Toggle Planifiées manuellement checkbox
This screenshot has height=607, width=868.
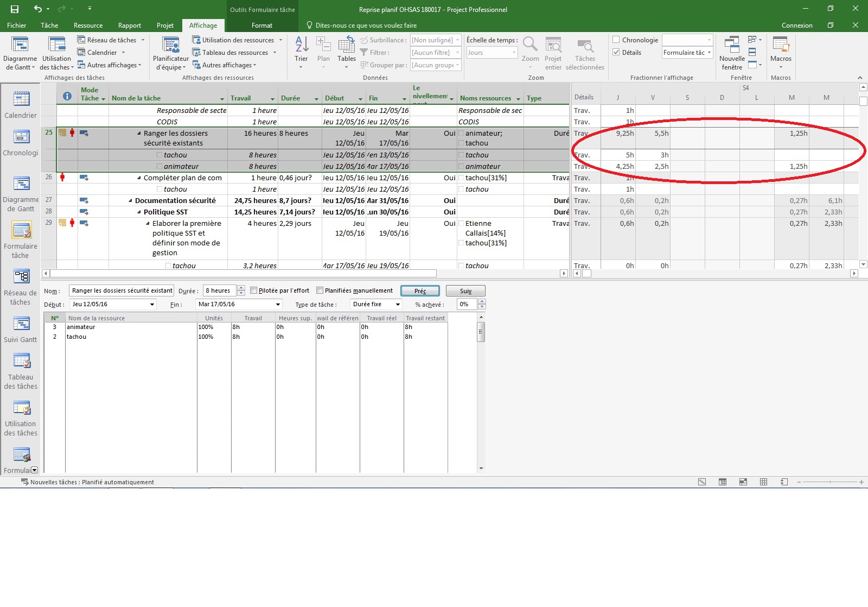[x=320, y=290]
